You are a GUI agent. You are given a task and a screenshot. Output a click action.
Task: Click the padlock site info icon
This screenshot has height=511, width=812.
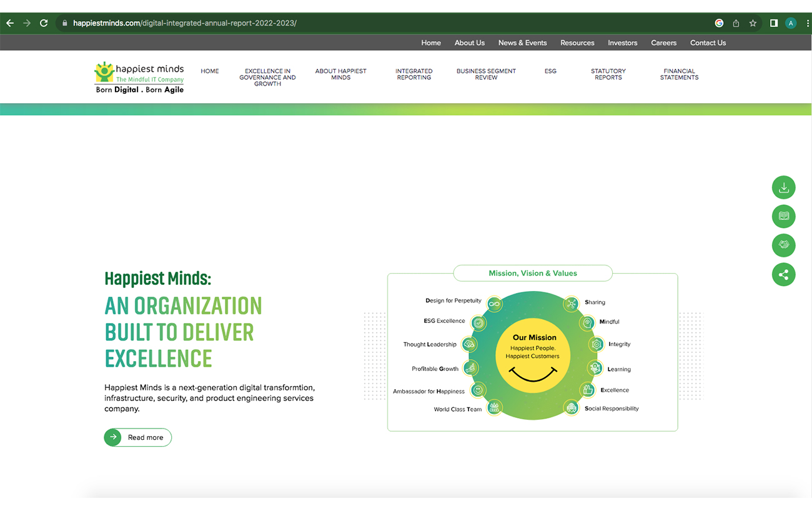64,23
